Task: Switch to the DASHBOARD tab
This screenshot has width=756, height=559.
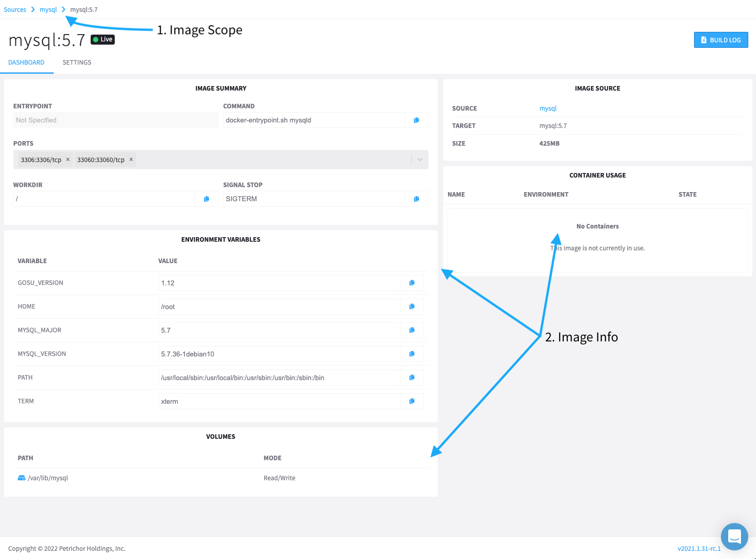Action: pos(26,62)
